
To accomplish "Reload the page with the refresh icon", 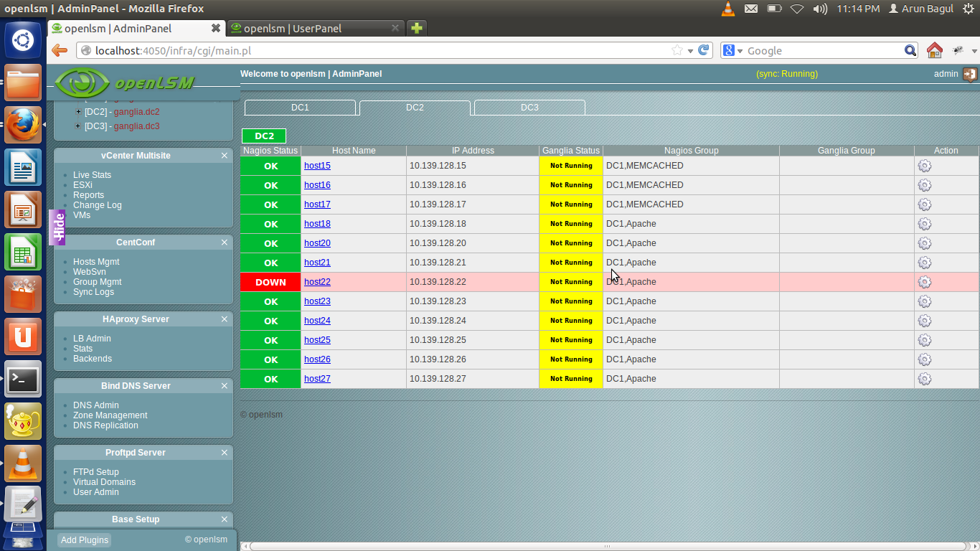I will [704, 50].
